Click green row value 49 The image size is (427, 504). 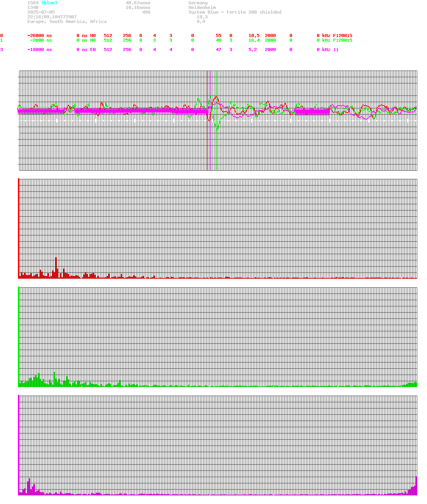tap(218, 40)
